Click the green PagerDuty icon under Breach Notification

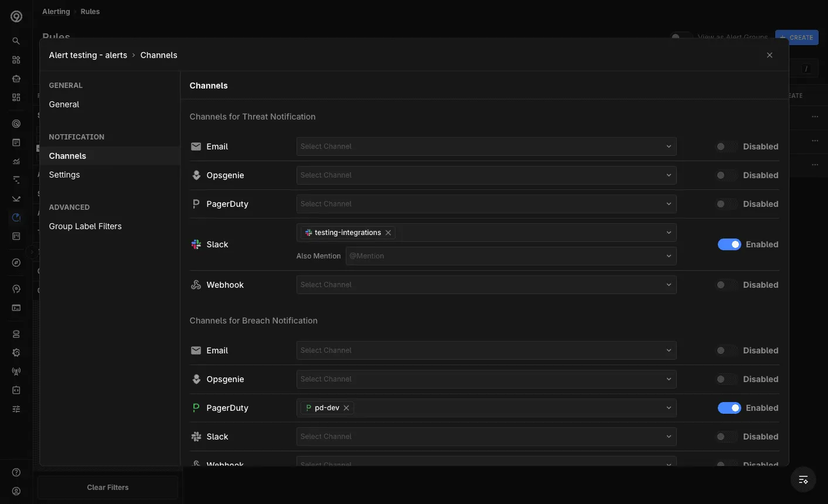click(196, 408)
